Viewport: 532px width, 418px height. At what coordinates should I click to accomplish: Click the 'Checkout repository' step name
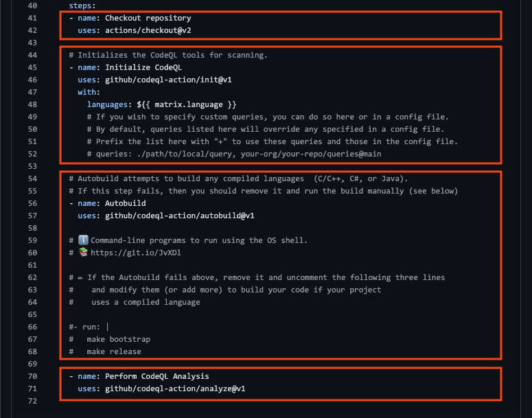pos(148,18)
